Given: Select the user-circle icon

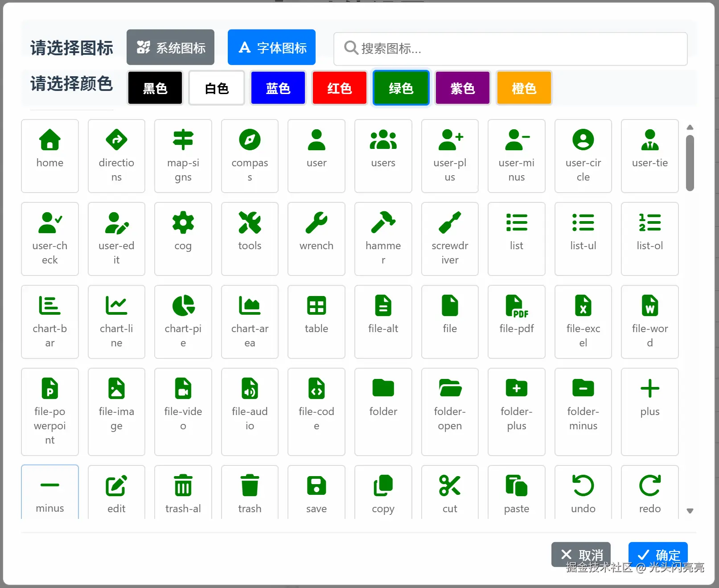Looking at the screenshot, I should pyautogui.click(x=583, y=156).
